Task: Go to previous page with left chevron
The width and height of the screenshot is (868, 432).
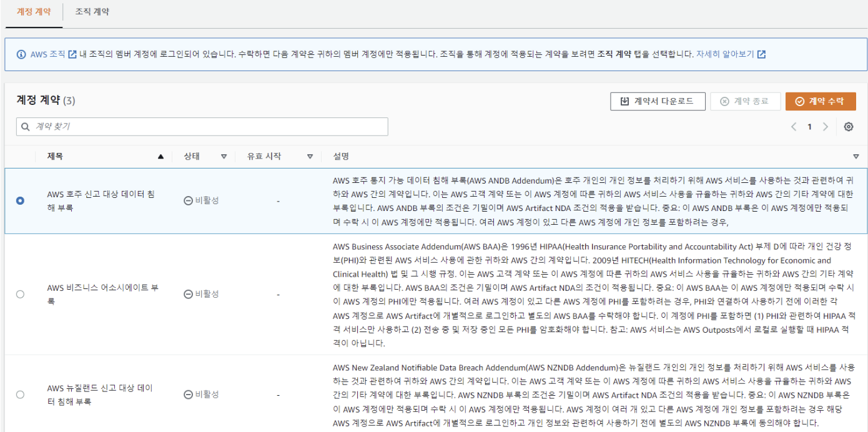Action: (794, 127)
